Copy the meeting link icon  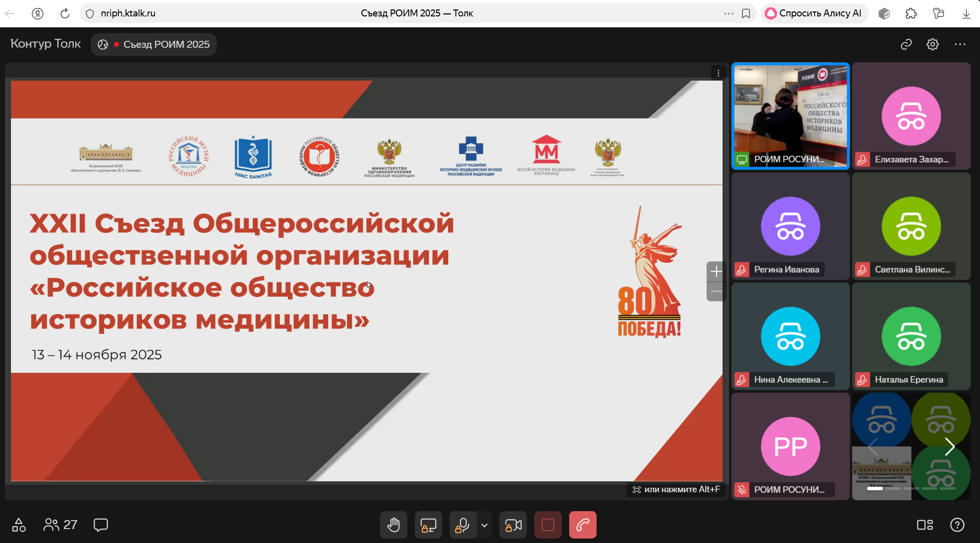click(x=906, y=44)
